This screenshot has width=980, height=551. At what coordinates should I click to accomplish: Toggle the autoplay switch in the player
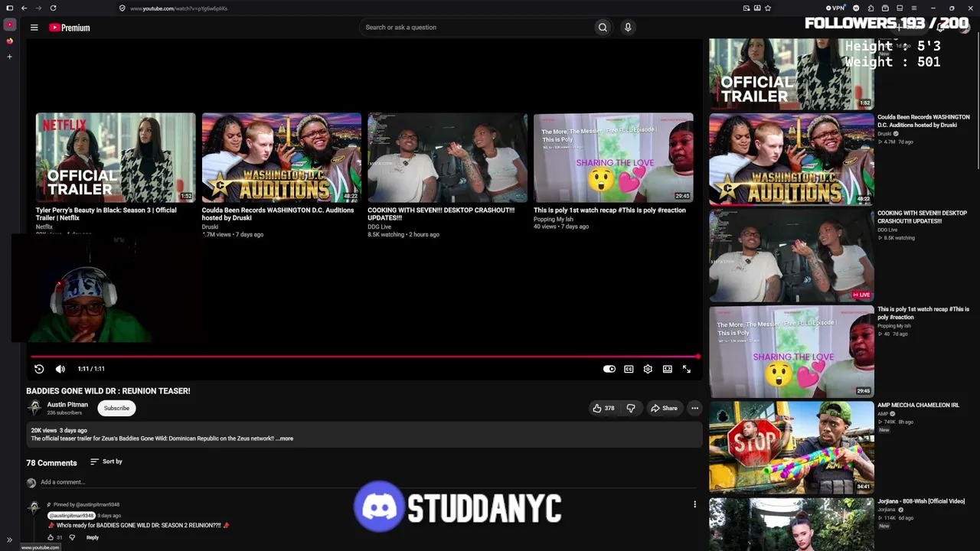(x=609, y=369)
